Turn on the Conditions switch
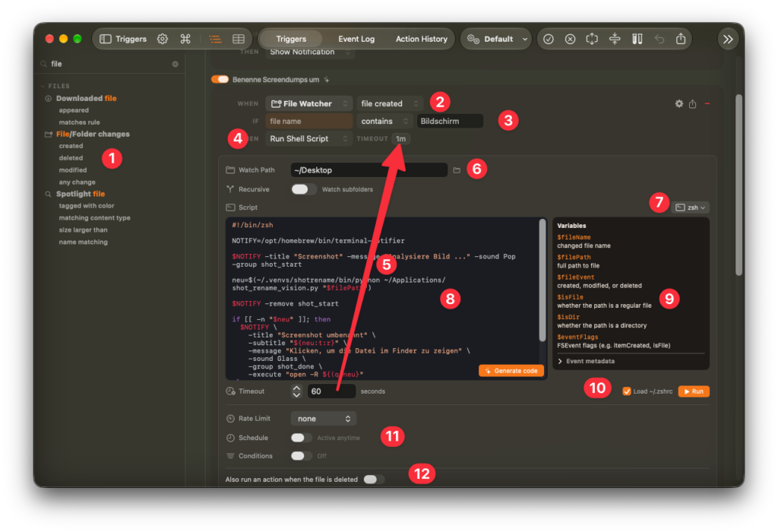778x532 pixels. click(x=301, y=455)
